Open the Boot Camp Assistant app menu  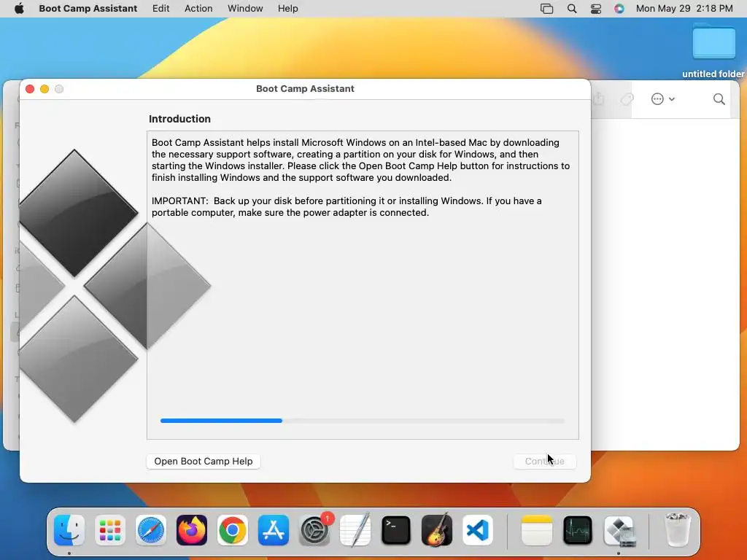(88, 9)
